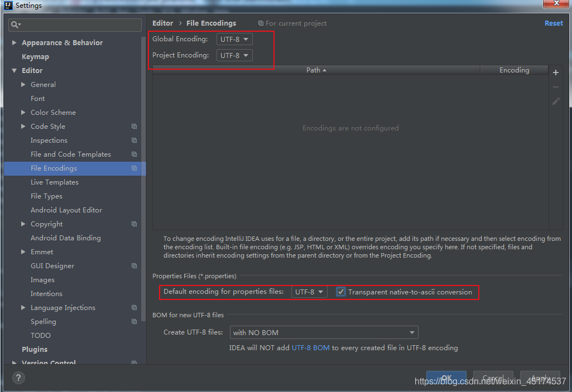Viewport: 572px width, 392px height.
Task: Click the Cancel button
Action: tap(493, 378)
